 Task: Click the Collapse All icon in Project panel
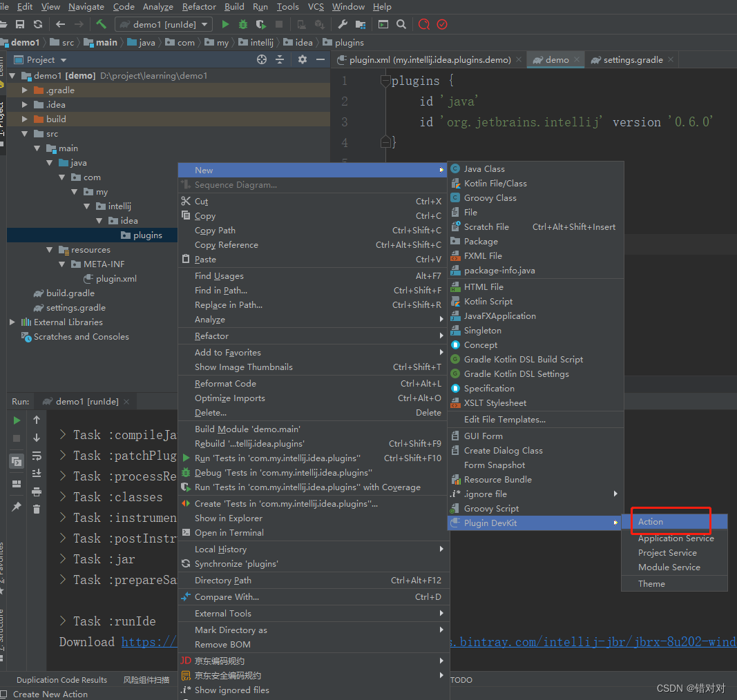280,59
